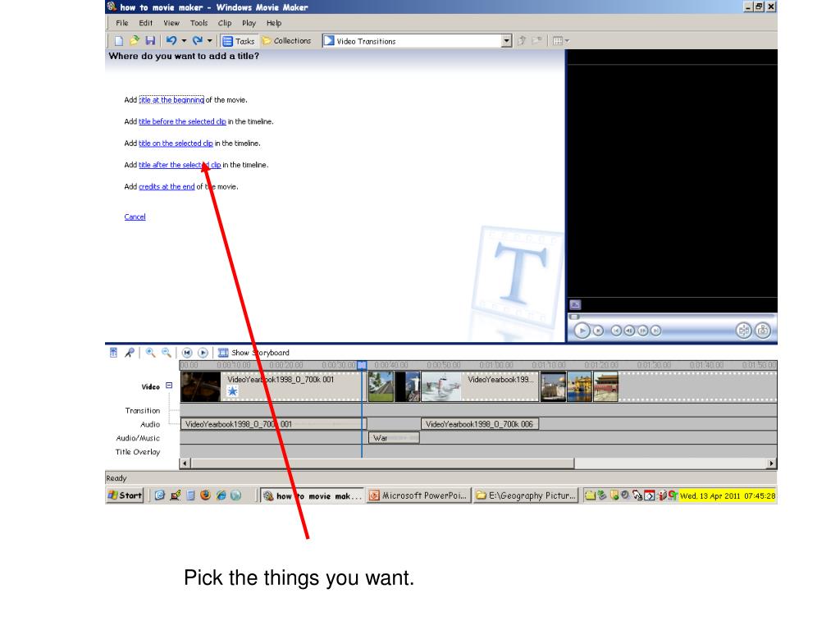Click the Redo arrow icon
The width and height of the screenshot is (840, 630).
[198, 40]
